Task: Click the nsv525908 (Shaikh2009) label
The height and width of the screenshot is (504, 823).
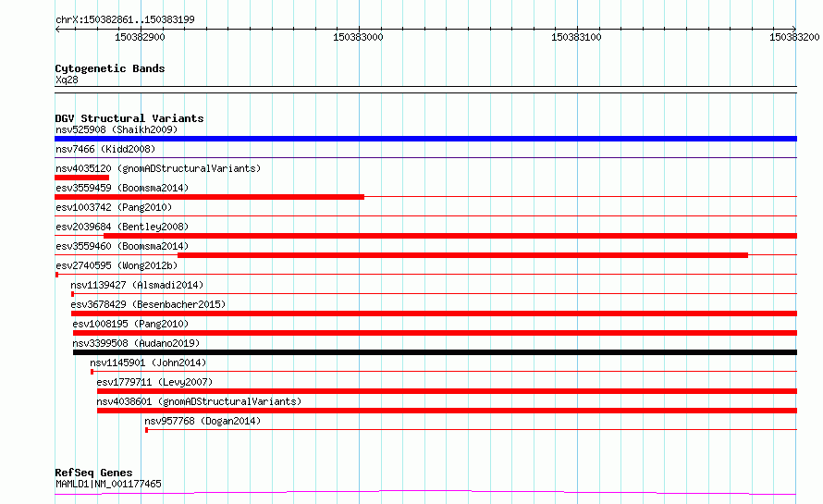Action: pyautogui.click(x=117, y=129)
